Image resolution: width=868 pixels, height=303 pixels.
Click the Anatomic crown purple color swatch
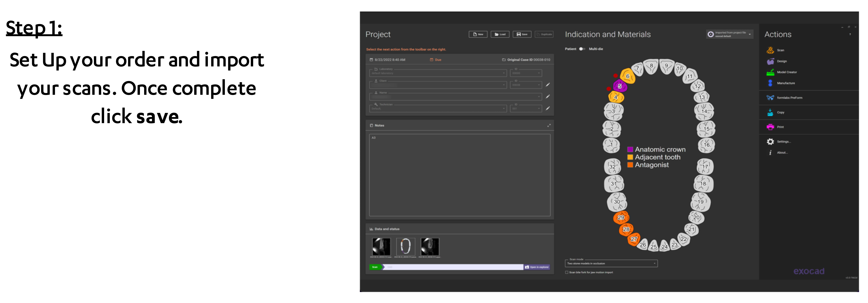click(x=630, y=149)
